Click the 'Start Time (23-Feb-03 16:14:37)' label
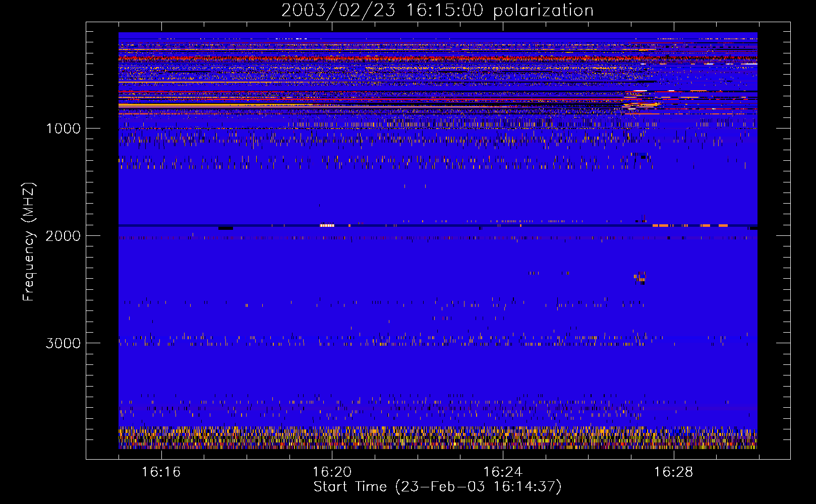 tap(437, 487)
